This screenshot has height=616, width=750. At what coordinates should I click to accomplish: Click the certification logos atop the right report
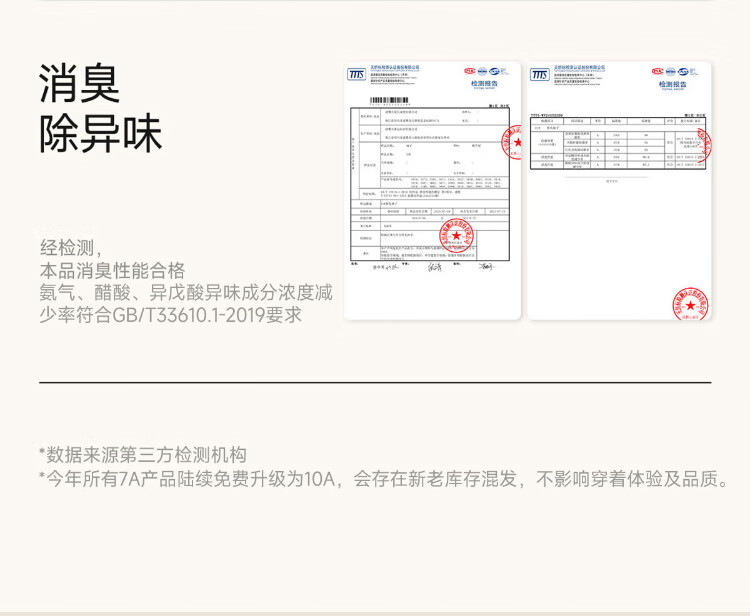(x=675, y=72)
